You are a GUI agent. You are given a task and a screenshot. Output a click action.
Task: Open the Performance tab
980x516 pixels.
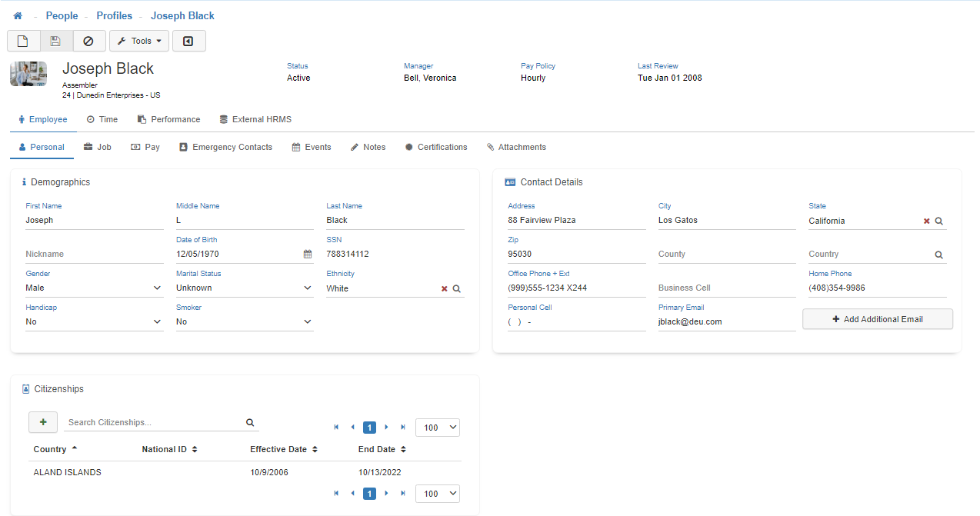point(168,119)
